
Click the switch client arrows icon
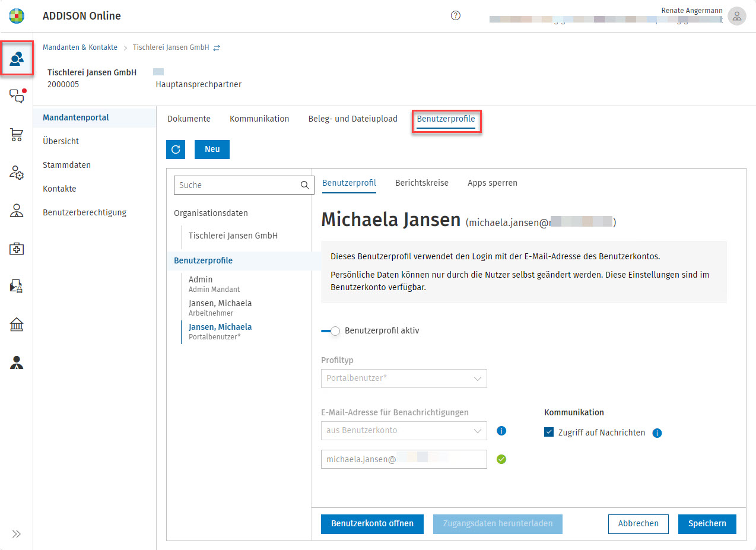click(x=217, y=47)
